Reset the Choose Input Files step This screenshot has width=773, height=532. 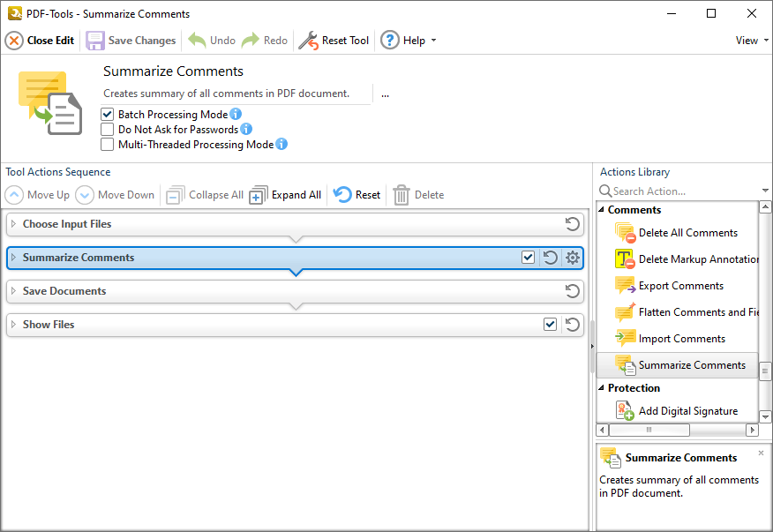pyautogui.click(x=573, y=224)
